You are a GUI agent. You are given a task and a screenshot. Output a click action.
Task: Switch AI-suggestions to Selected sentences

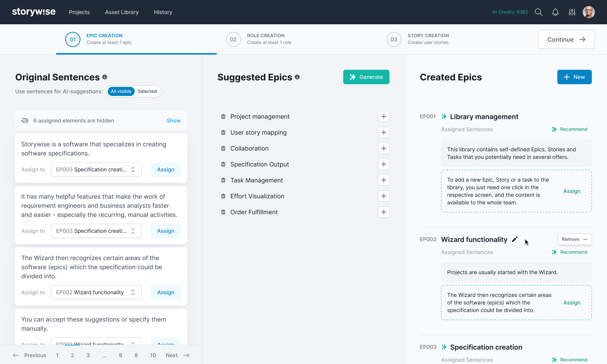tap(147, 91)
